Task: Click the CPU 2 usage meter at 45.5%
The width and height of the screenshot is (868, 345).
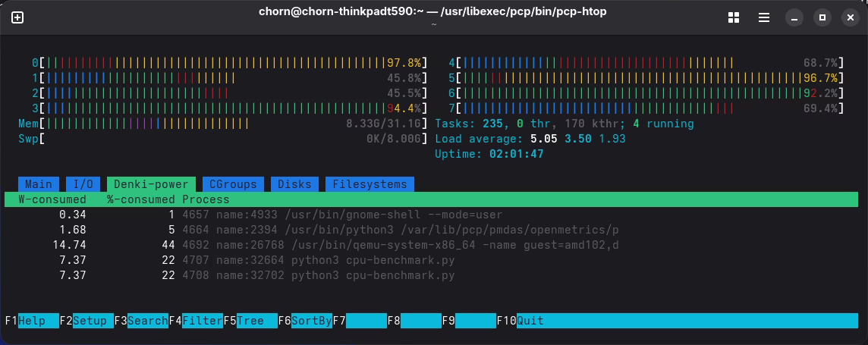Action: [231, 93]
